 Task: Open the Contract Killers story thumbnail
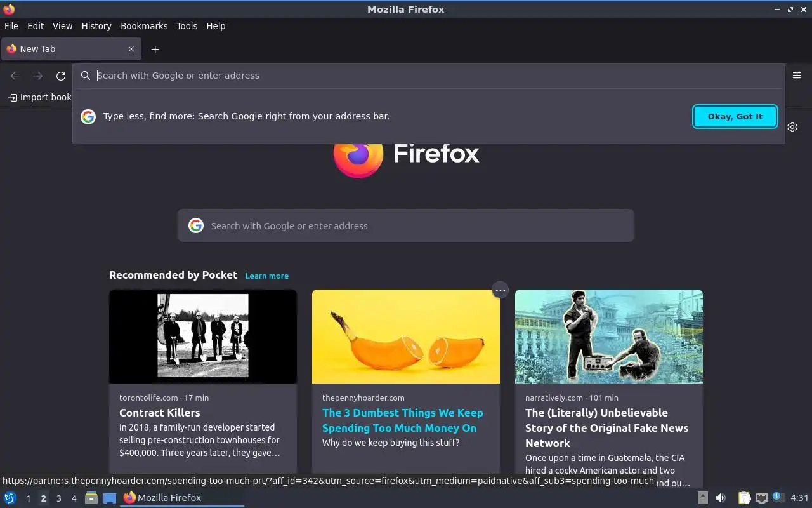click(x=203, y=337)
